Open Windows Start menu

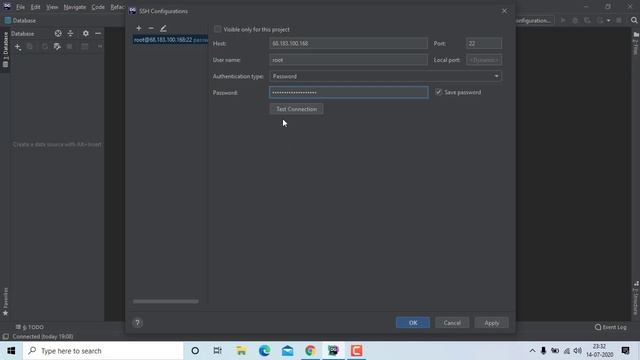[x=11, y=351]
